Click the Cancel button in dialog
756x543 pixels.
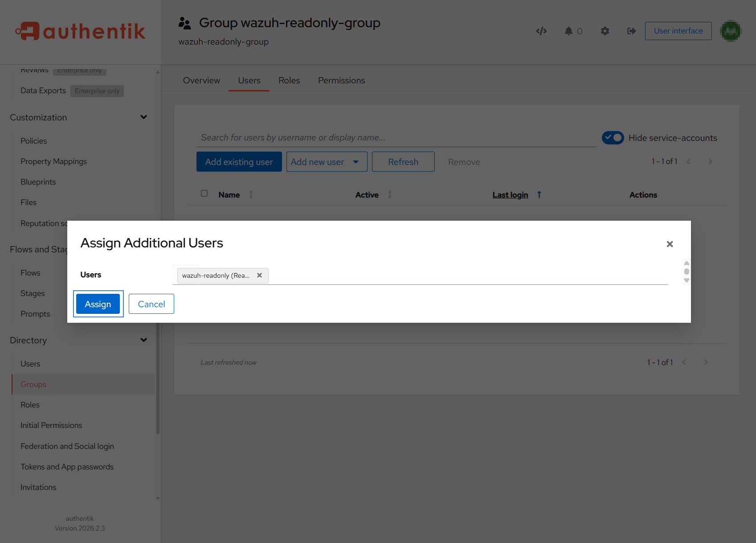(151, 304)
